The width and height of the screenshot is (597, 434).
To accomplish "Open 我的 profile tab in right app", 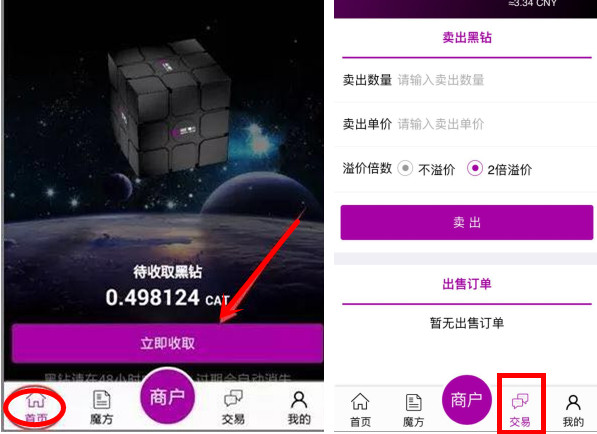I will click(x=573, y=410).
